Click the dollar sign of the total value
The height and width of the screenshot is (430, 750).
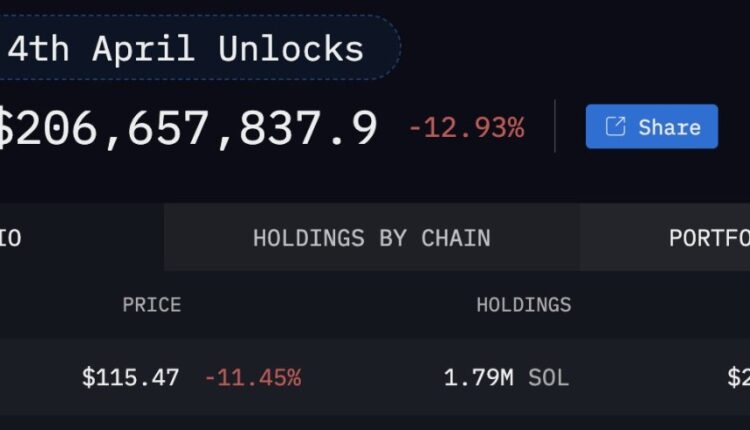6,129
